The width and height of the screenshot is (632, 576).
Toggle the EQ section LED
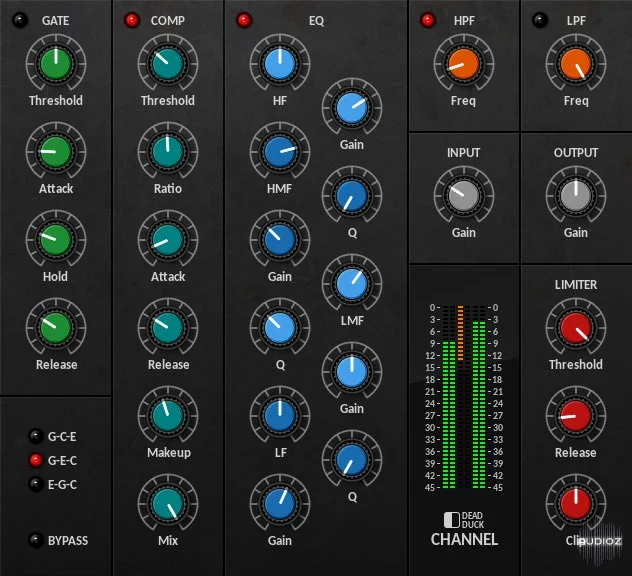[x=244, y=20]
